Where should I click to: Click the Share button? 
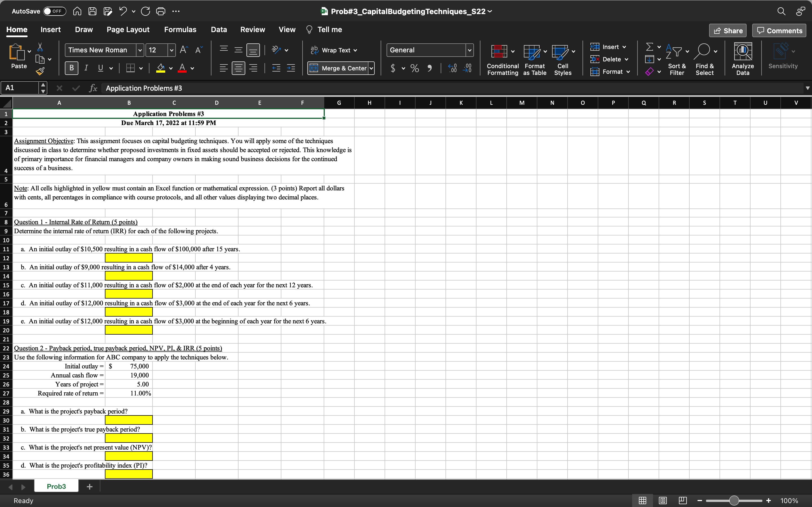(x=727, y=30)
